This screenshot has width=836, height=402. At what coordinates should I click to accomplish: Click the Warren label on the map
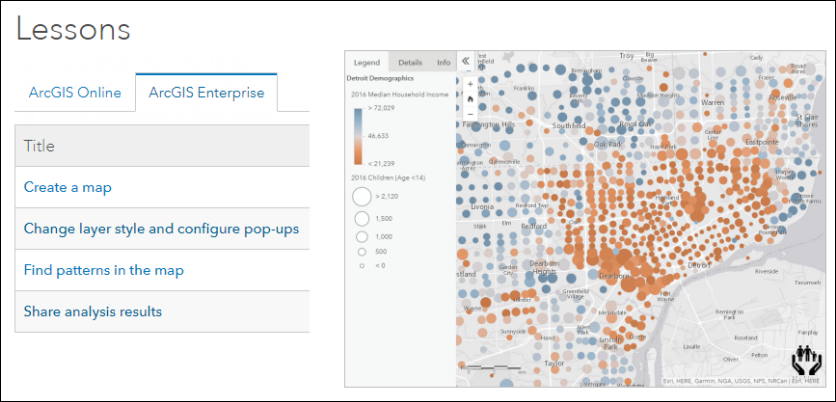coord(713,102)
